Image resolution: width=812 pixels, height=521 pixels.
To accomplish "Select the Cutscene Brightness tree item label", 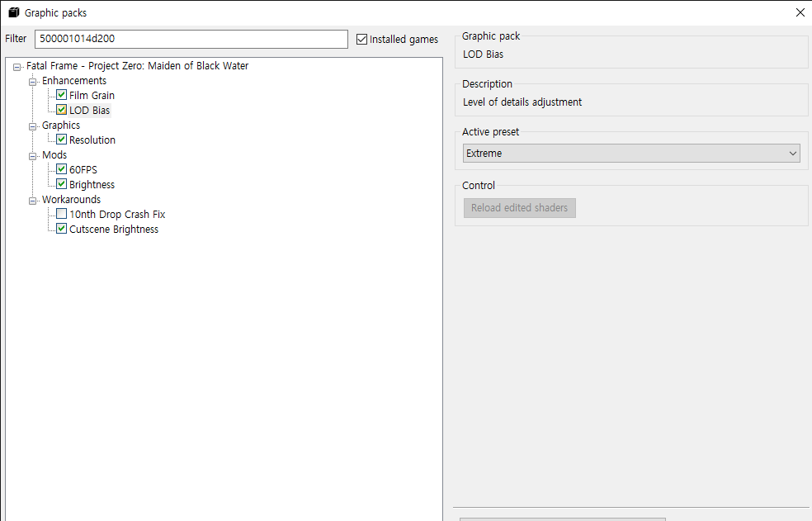I will [x=114, y=230].
